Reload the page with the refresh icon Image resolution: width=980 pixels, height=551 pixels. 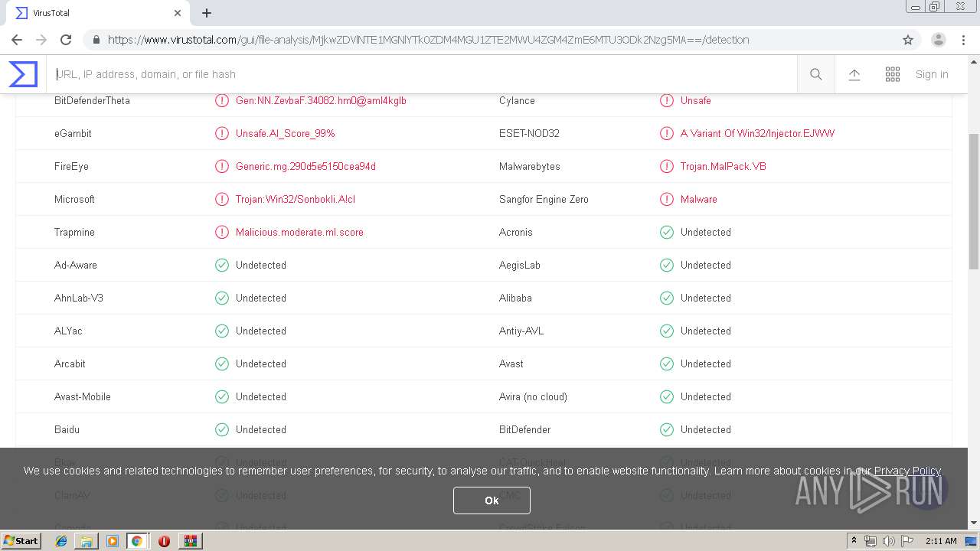(x=66, y=40)
